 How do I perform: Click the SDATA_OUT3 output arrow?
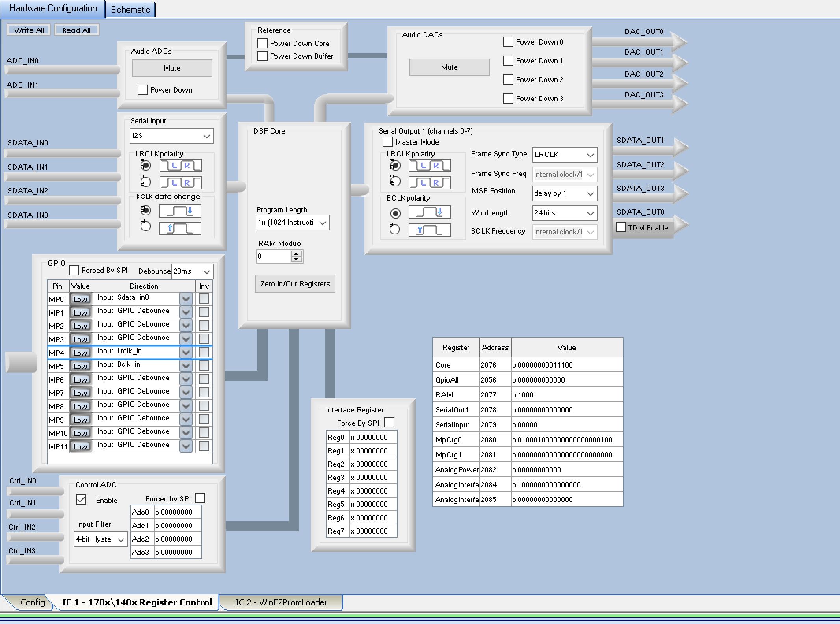click(680, 194)
